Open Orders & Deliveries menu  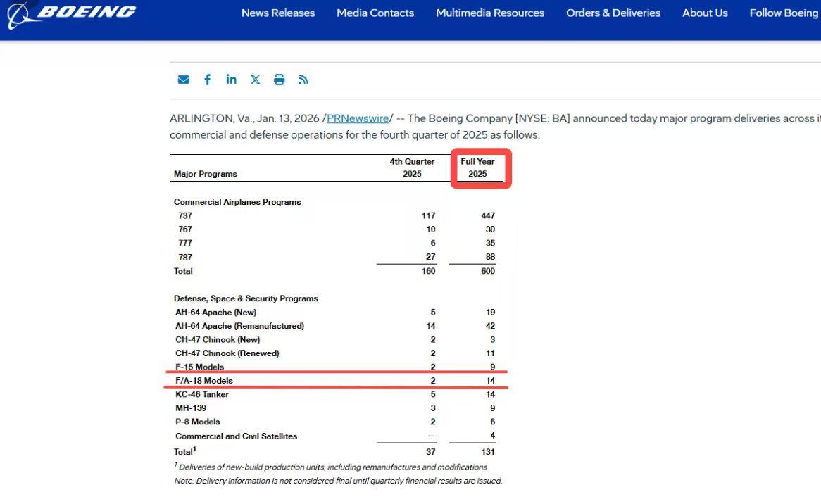(613, 13)
